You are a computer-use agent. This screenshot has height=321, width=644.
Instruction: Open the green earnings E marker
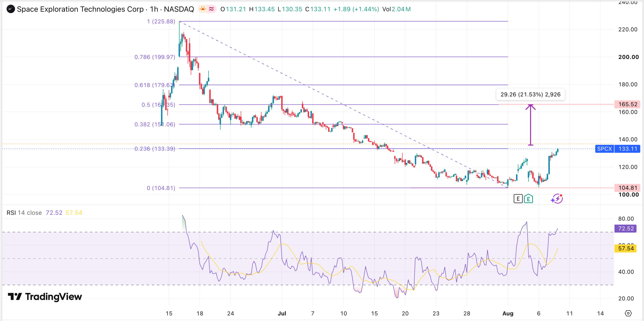coord(529,199)
